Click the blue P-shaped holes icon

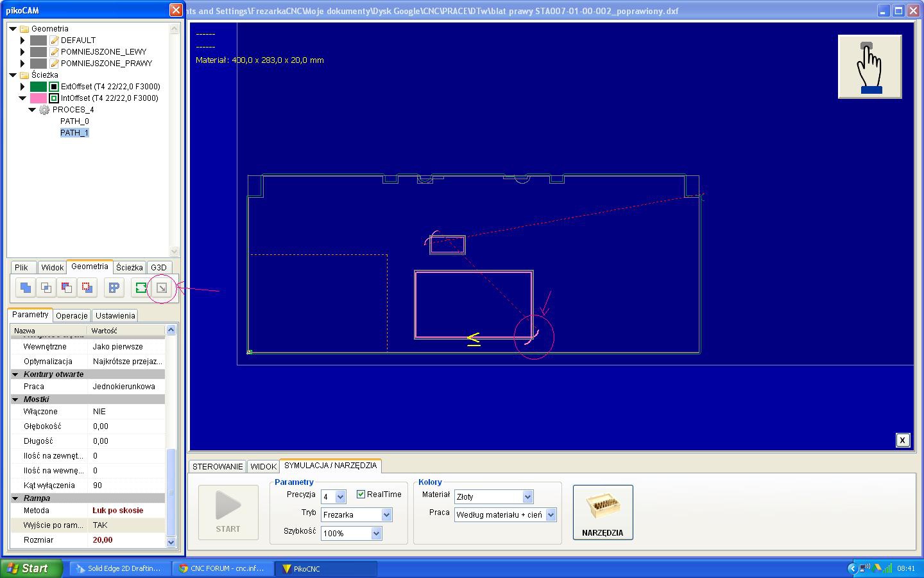tap(114, 288)
